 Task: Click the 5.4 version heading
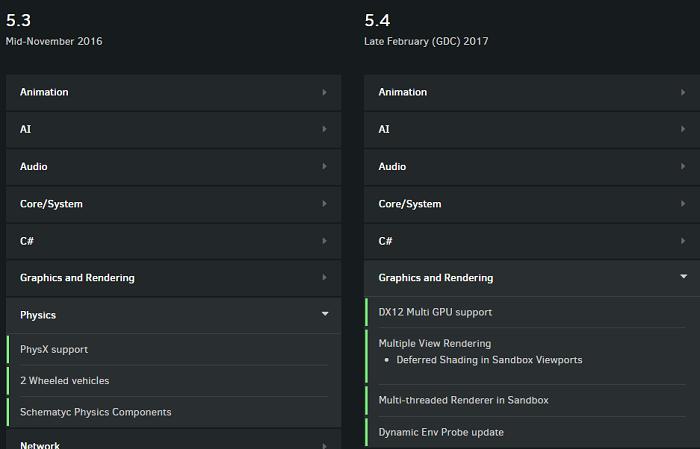(x=377, y=21)
